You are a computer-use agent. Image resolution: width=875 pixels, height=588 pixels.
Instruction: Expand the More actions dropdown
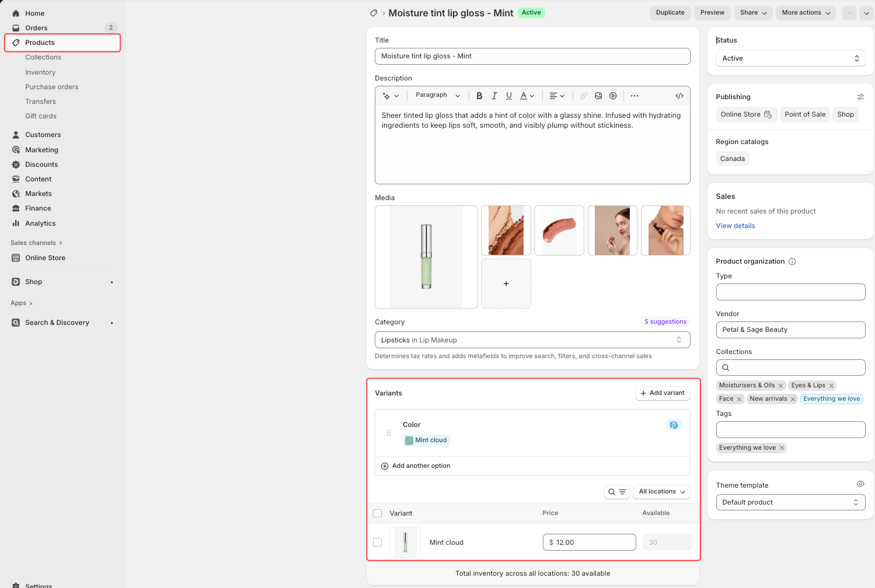point(805,13)
